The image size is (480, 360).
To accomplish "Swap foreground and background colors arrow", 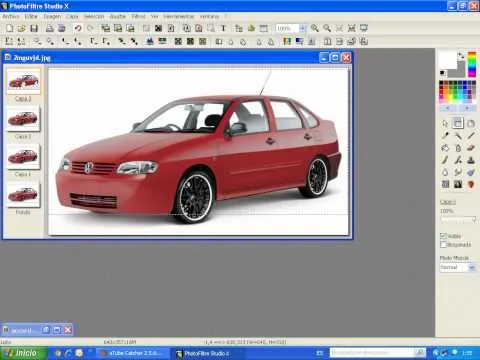I will [x=461, y=56].
